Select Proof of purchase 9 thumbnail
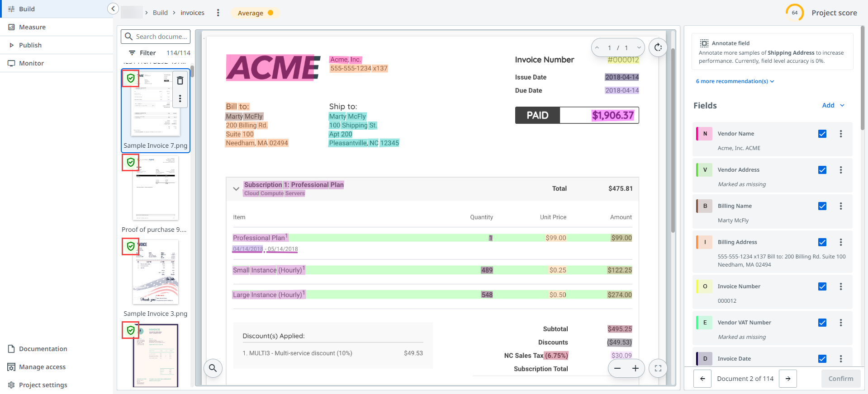Viewport: 868px width, 394px height. pyautogui.click(x=156, y=188)
